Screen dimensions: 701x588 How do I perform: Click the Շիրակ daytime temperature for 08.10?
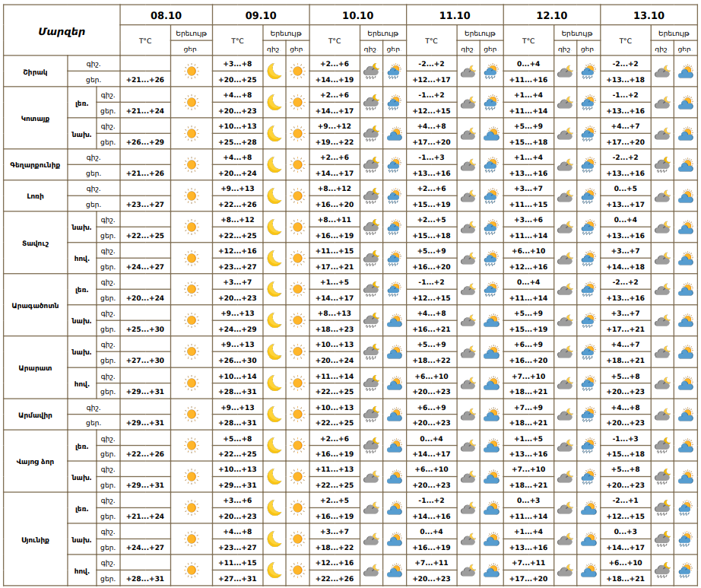click(144, 79)
